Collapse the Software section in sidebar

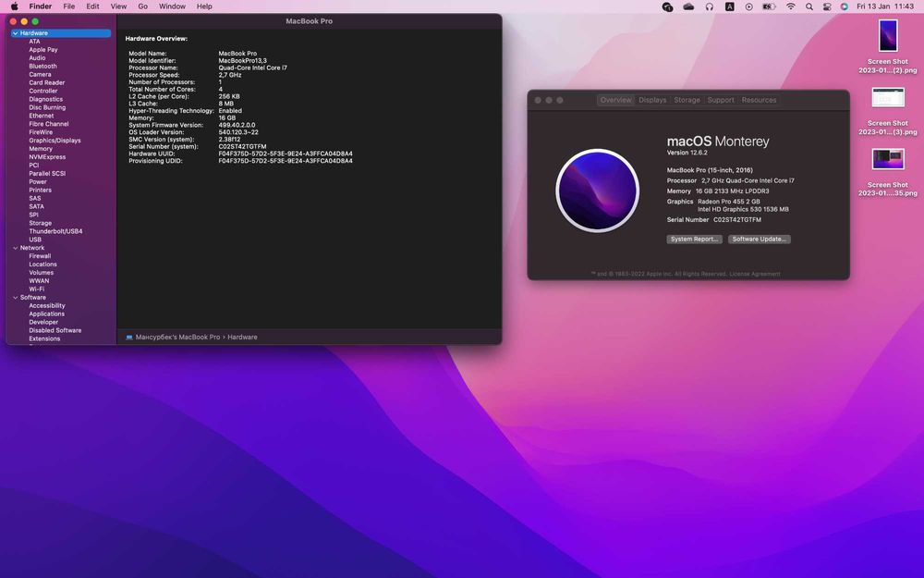(x=16, y=298)
